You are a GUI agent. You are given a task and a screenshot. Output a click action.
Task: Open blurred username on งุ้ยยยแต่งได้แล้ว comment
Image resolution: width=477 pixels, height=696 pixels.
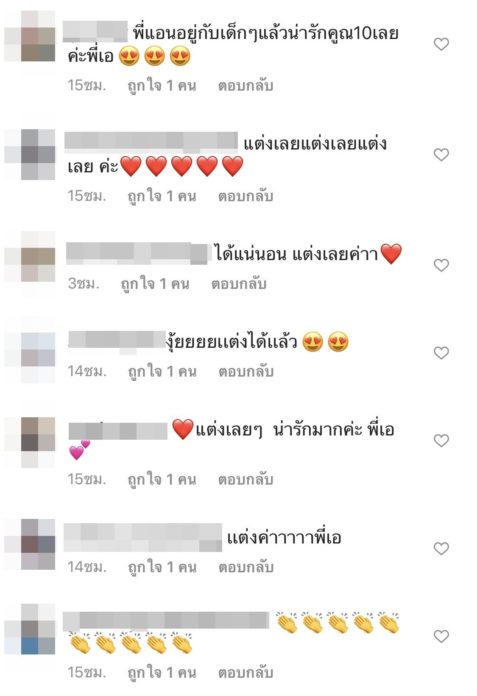pyautogui.click(x=118, y=342)
